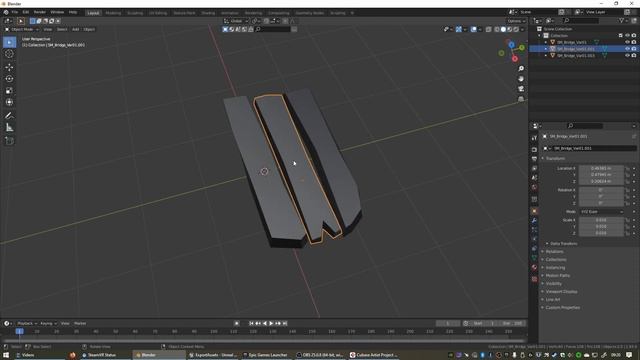This screenshot has width=640, height=360.
Task: Open the Texture properties tab
Action: (x=534, y=279)
